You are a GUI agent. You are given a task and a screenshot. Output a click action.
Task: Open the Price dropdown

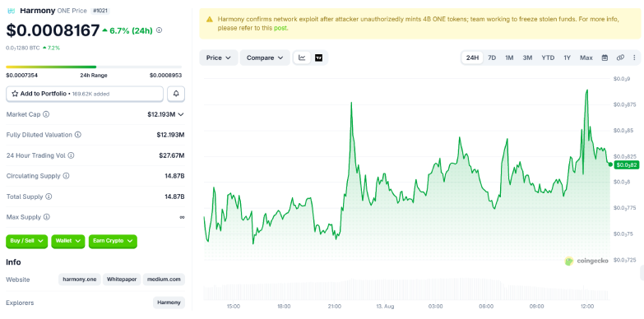219,58
